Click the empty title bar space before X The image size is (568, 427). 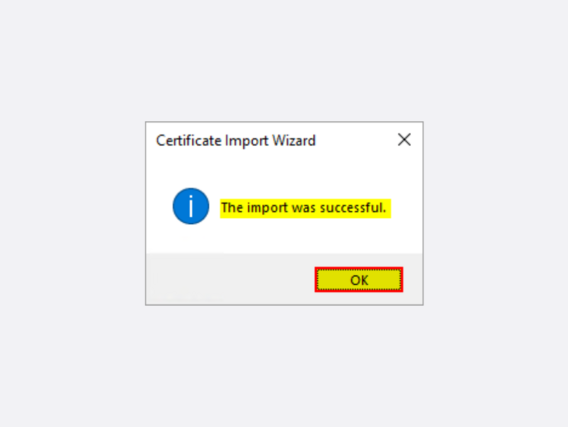click(355, 140)
